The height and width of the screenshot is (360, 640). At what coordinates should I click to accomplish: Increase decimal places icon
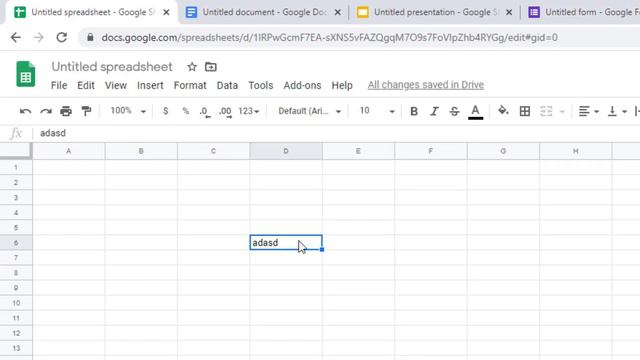(225, 111)
